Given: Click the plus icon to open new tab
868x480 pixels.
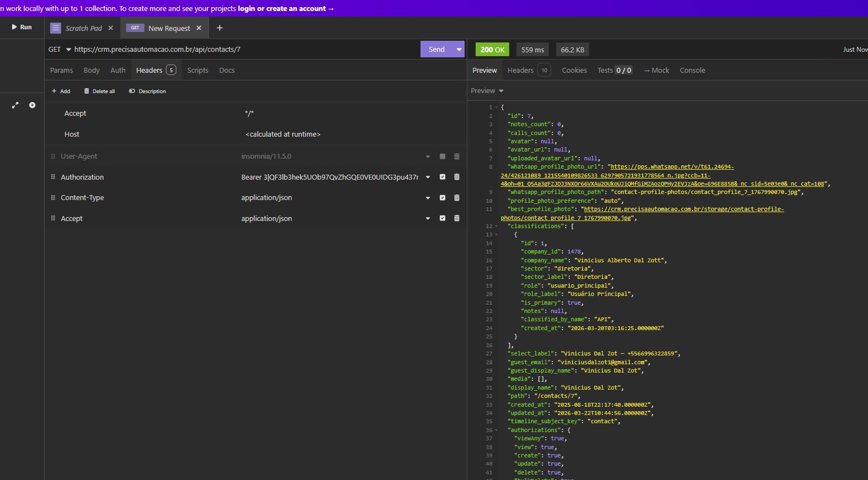Looking at the screenshot, I should click(x=219, y=28).
